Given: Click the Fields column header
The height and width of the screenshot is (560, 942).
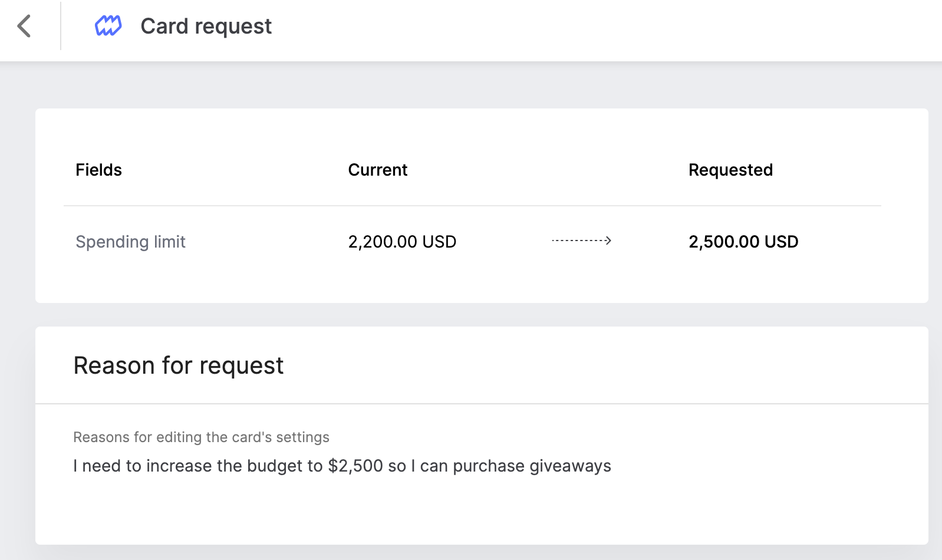Looking at the screenshot, I should click(x=98, y=170).
